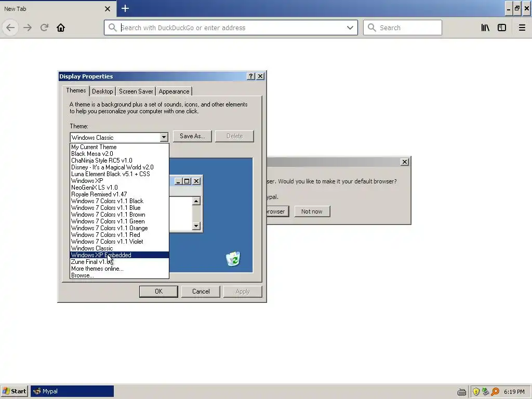Select Zune Final theme entry
532x399 pixels.
coord(119,262)
